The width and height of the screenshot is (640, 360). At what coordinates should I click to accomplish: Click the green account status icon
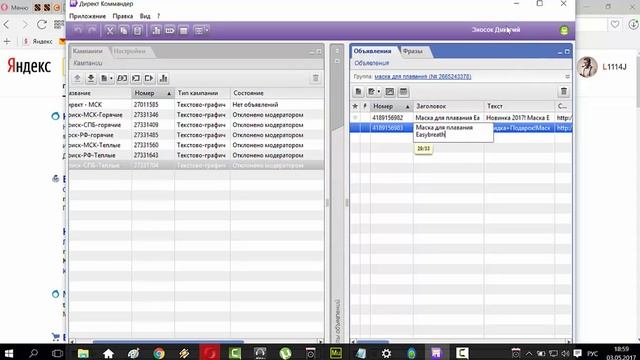[x=564, y=30]
